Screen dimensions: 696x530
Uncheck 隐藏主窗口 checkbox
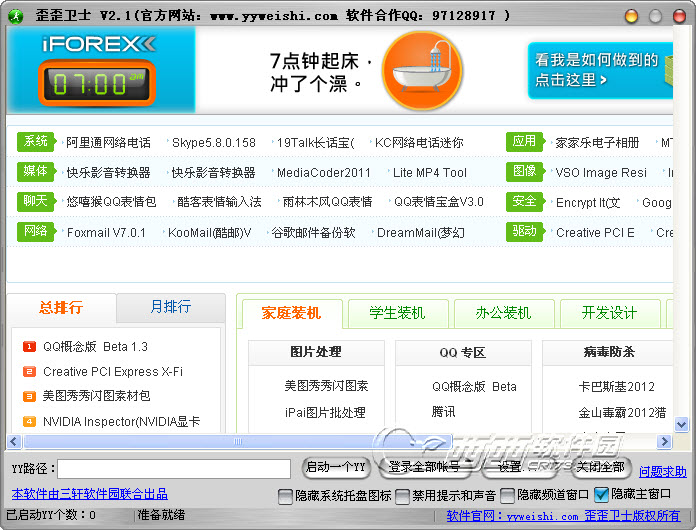point(601,494)
